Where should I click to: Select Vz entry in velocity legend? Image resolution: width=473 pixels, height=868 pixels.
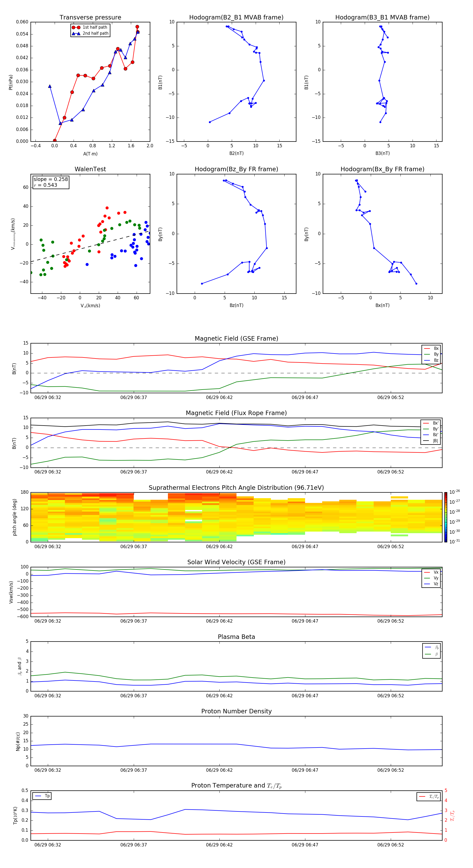click(x=431, y=584)
